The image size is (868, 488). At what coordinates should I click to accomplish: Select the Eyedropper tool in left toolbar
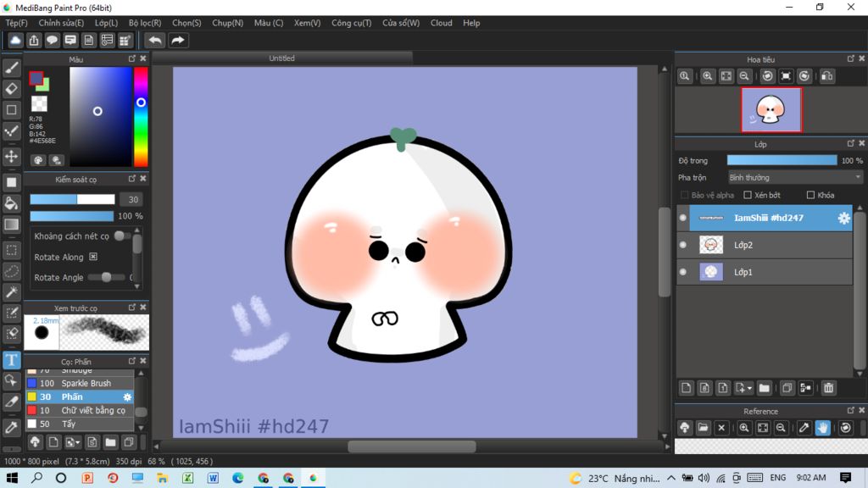pos(12,427)
